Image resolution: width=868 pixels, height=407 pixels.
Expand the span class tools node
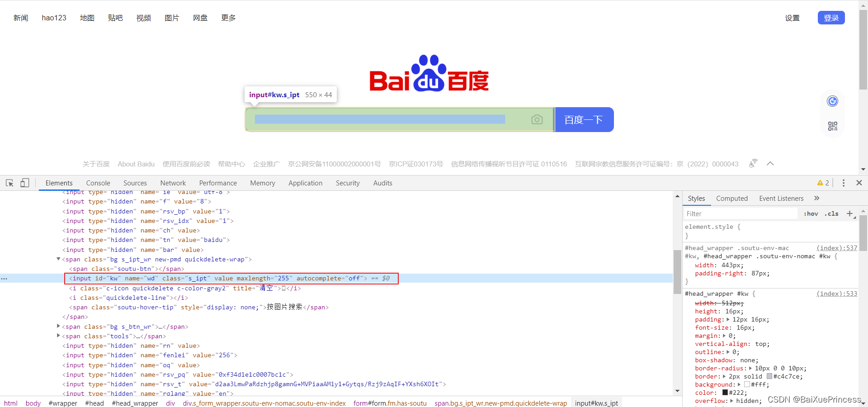point(58,336)
